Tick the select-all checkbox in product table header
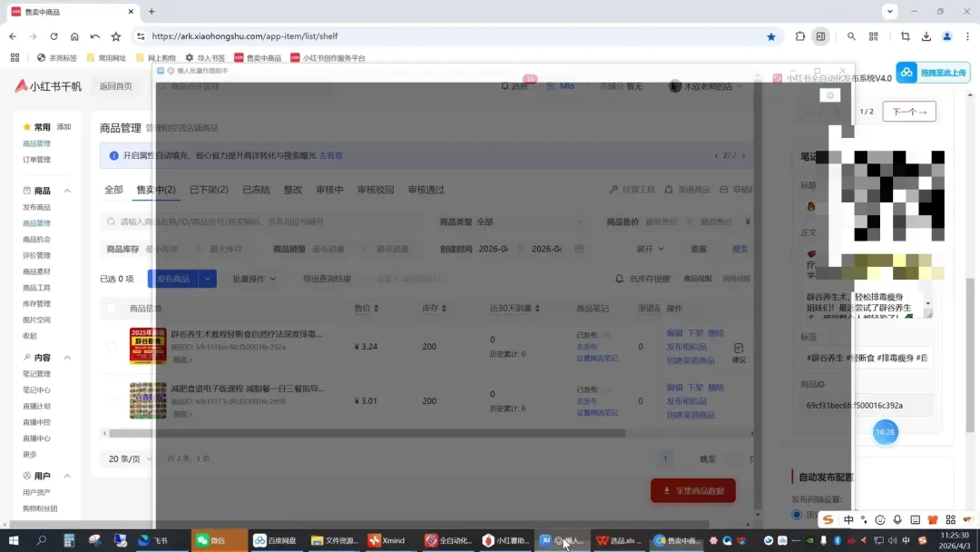The width and height of the screenshot is (980, 552). tap(112, 308)
